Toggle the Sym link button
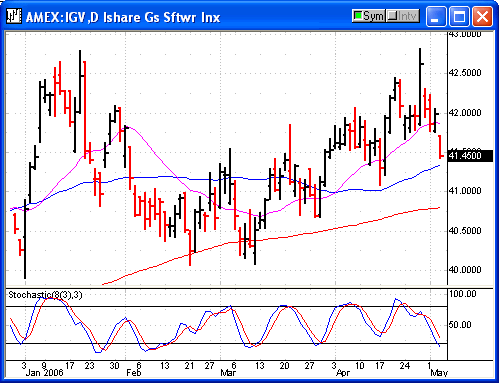Screen dimensions: 499x383 click(x=369, y=16)
